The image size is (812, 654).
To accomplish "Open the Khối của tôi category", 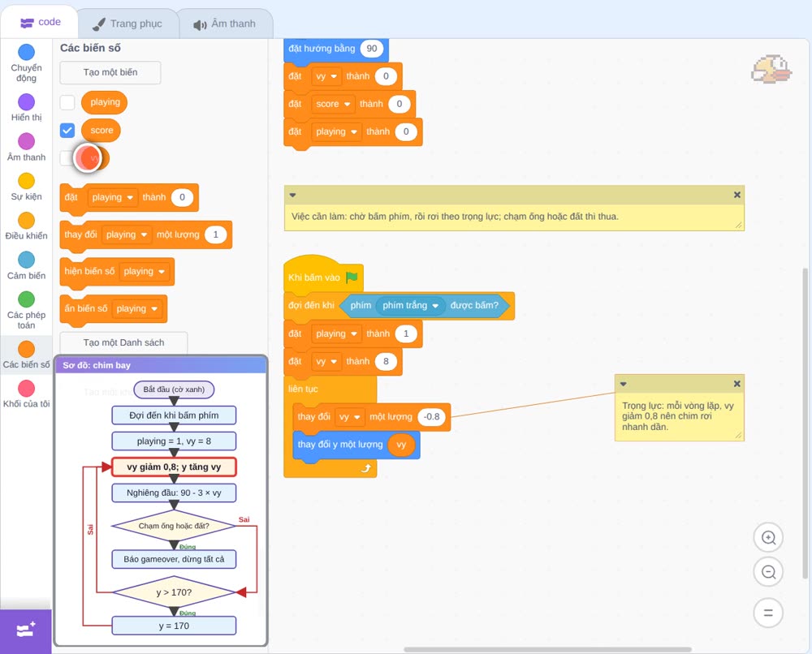I will pos(26,394).
